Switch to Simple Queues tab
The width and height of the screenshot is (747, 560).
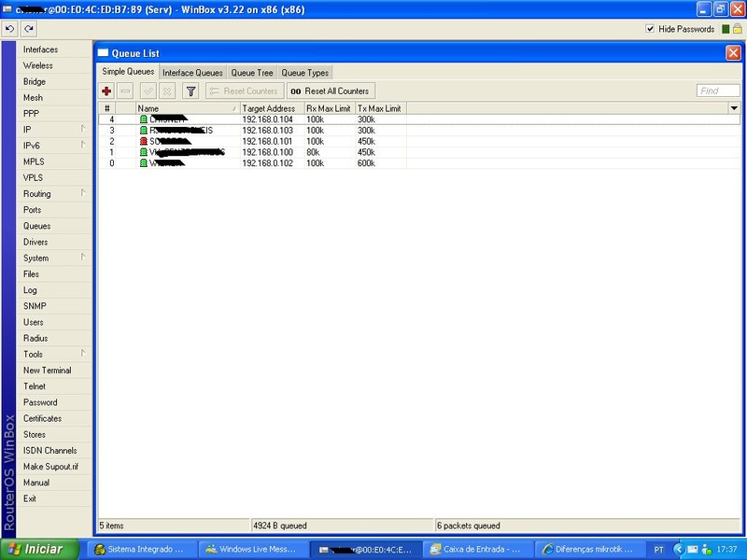pos(128,72)
